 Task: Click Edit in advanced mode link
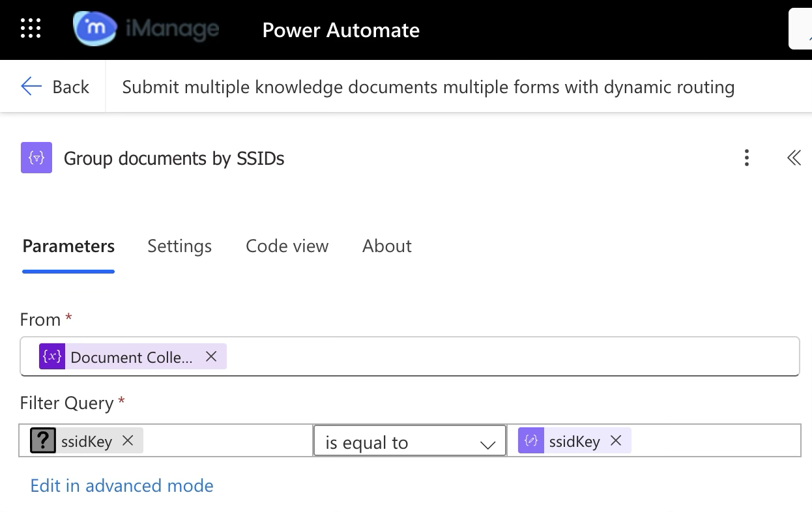point(122,485)
